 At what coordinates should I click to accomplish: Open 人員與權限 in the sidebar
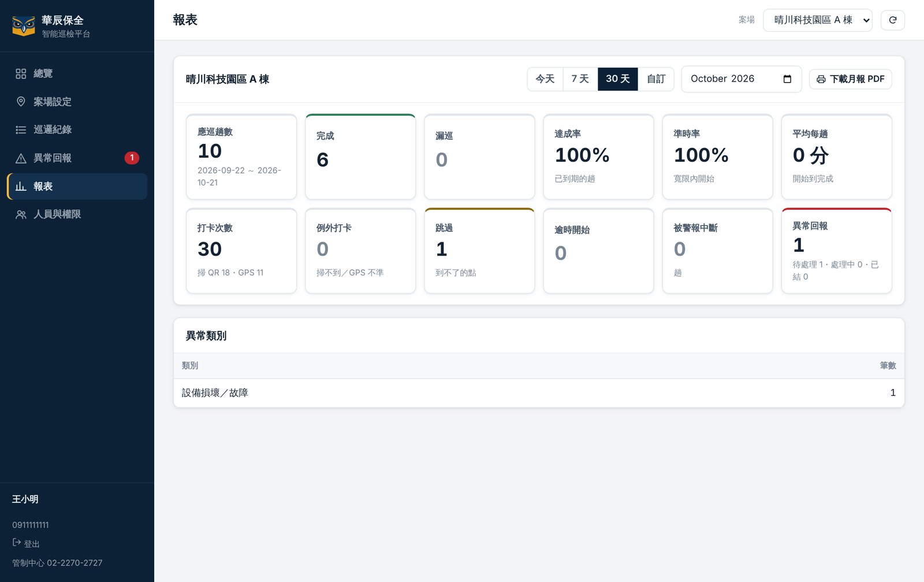77,214
